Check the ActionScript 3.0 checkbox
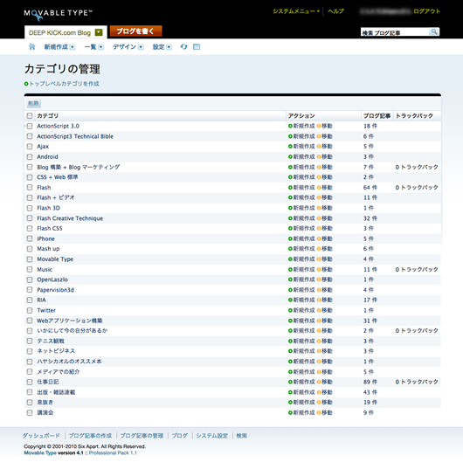Screen dimensions: 463x476 [30, 126]
